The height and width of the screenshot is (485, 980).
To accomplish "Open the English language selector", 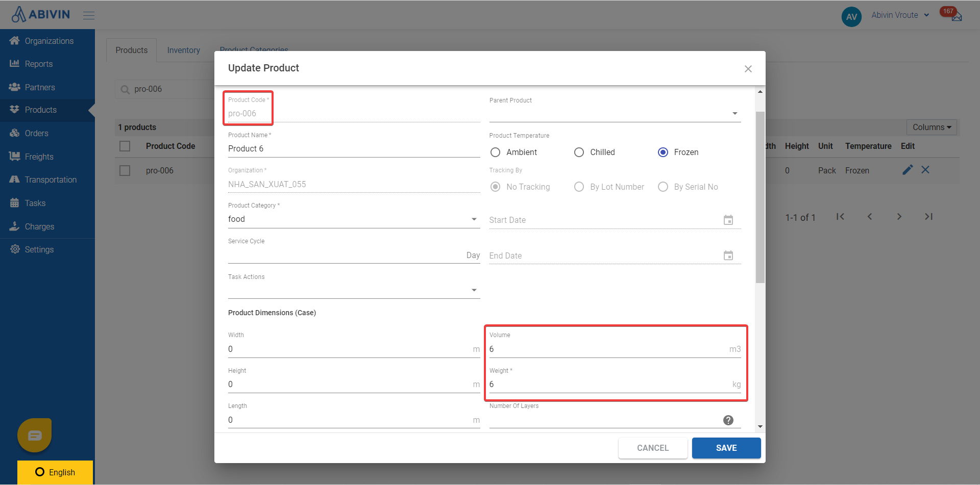I will click(55, 472).
